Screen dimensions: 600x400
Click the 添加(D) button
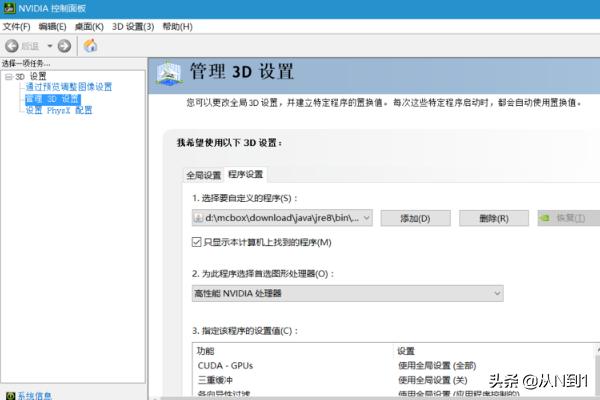415,218
